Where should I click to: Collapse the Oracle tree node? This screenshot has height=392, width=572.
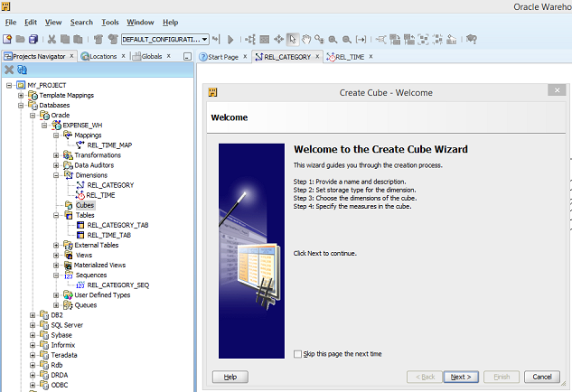pyautogui.click(x=33, y=116)
